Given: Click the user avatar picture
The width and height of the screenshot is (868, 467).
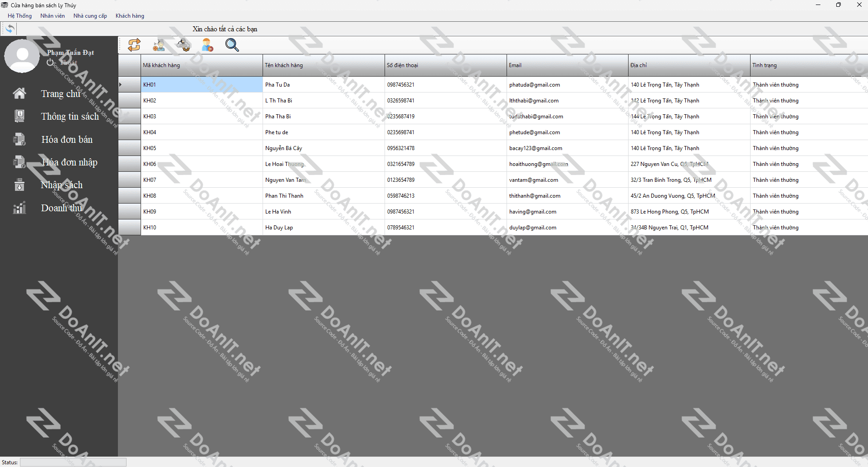Looking at the screenshot, I should coord(22,56).
